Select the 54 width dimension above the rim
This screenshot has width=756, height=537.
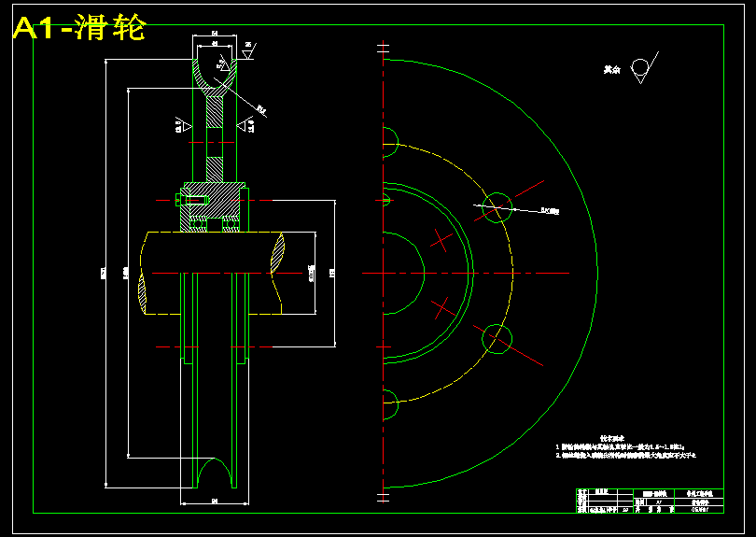tap(214, 34)
